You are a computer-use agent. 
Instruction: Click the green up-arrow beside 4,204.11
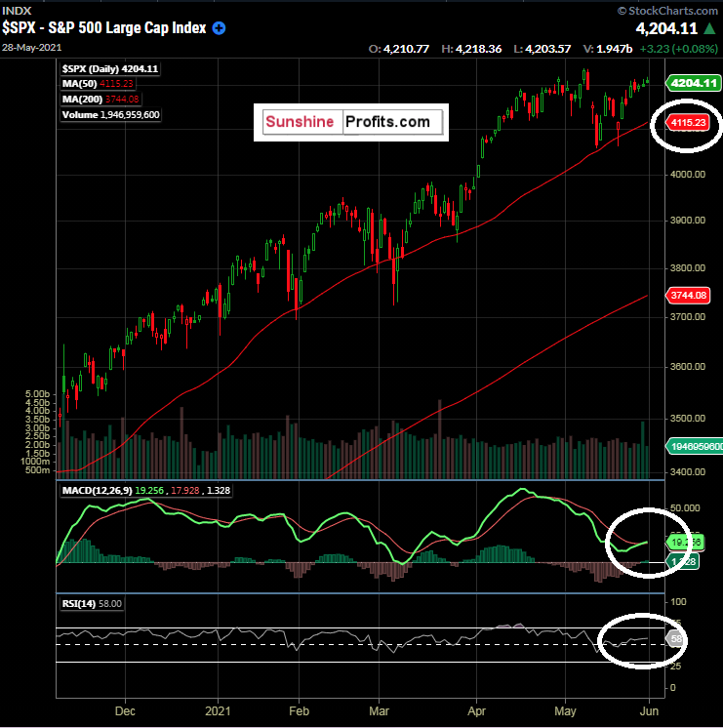pyautogui.click(x=709, y=28)
